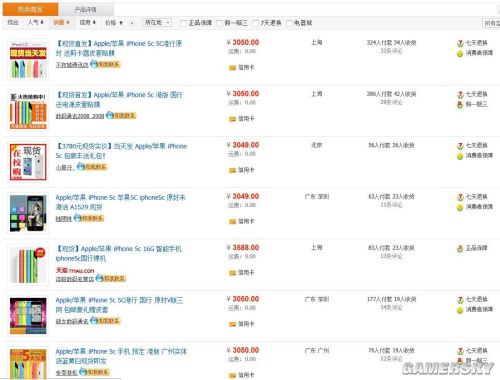Open listing title in 广东 深圳 177人付款 row
This screenshot has height=380, width=500.
coord(119,305)
